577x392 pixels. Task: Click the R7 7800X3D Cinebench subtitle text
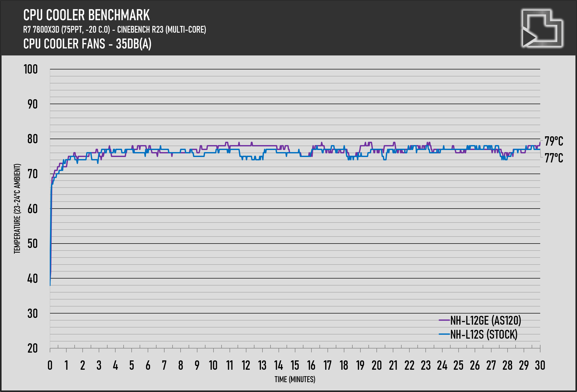point(115,30)
